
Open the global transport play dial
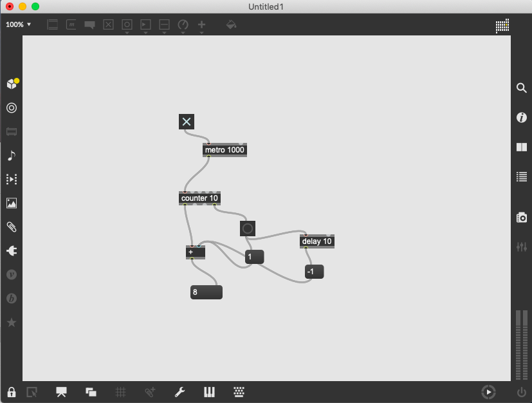coord(488,392)
